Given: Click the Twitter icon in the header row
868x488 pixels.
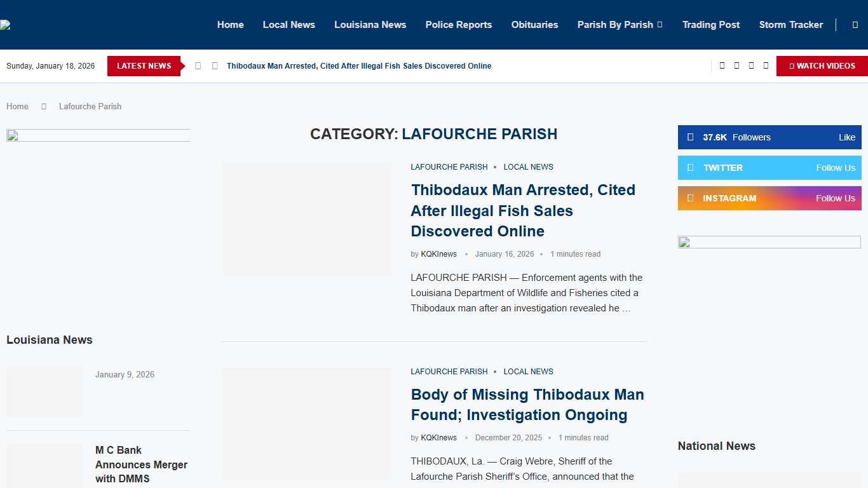Looking at the screenshot, I should tap(736, 65).
